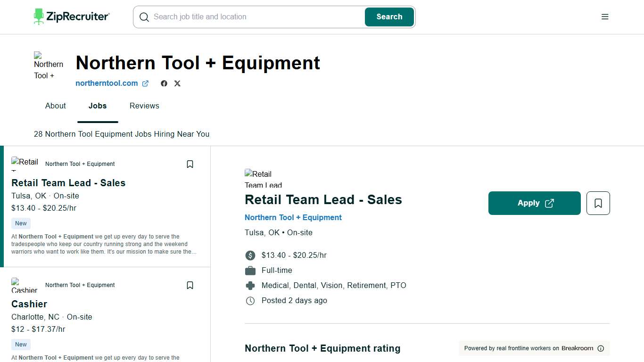The width and height of the screenshot is (644, 362).
Task: Open the northerntool.com link
Action: click(107, 83)
